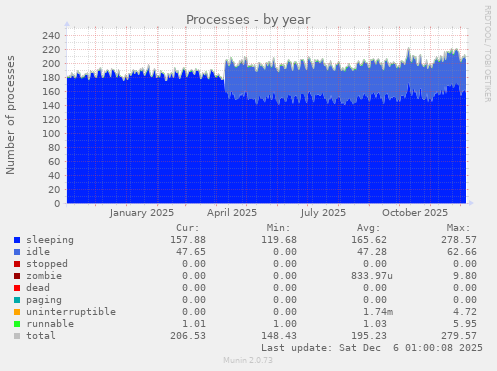497x371 pixels.
Task: Click sleeping average value 165.62
Action: [369, 240]
